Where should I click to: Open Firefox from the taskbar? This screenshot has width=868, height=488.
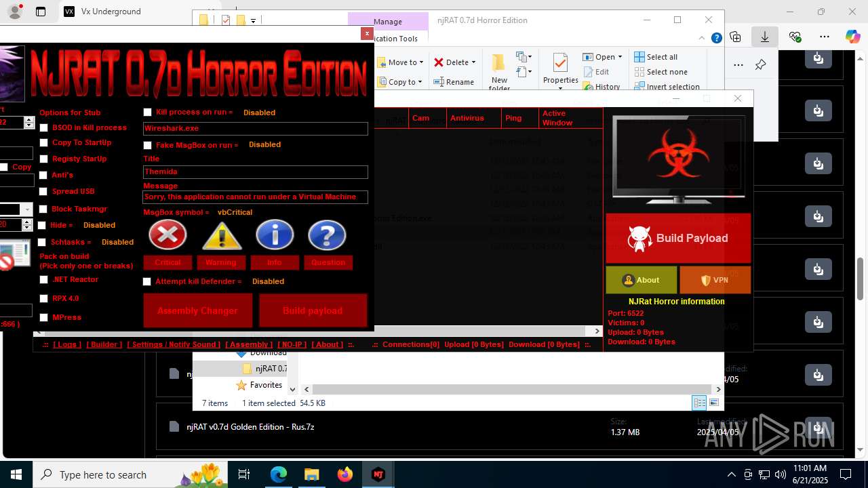[345, 474]
